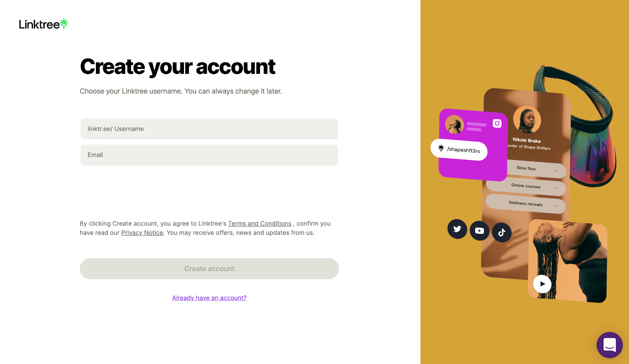Open the Instagram icon on pink card

(498, 123)
